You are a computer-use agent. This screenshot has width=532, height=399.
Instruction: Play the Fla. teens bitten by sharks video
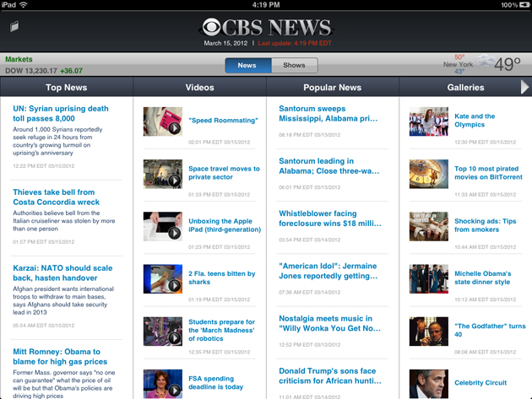[x=163, y=278]
